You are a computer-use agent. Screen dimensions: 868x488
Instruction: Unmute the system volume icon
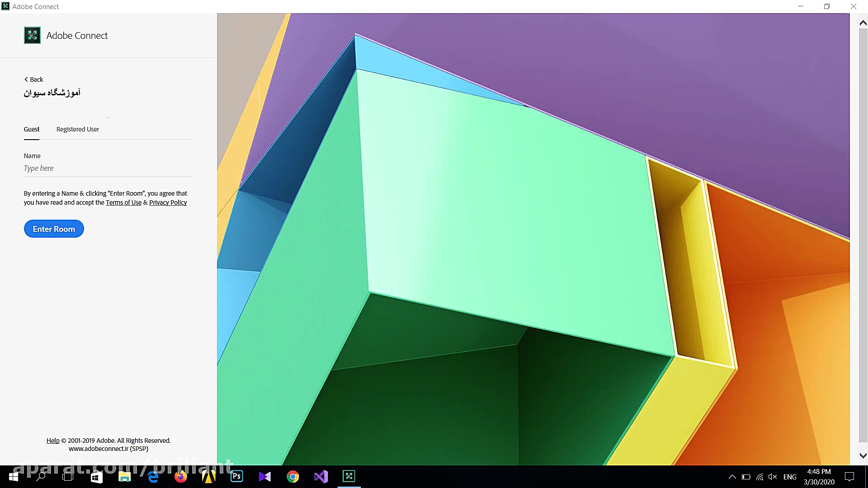(x=773, y=477)
